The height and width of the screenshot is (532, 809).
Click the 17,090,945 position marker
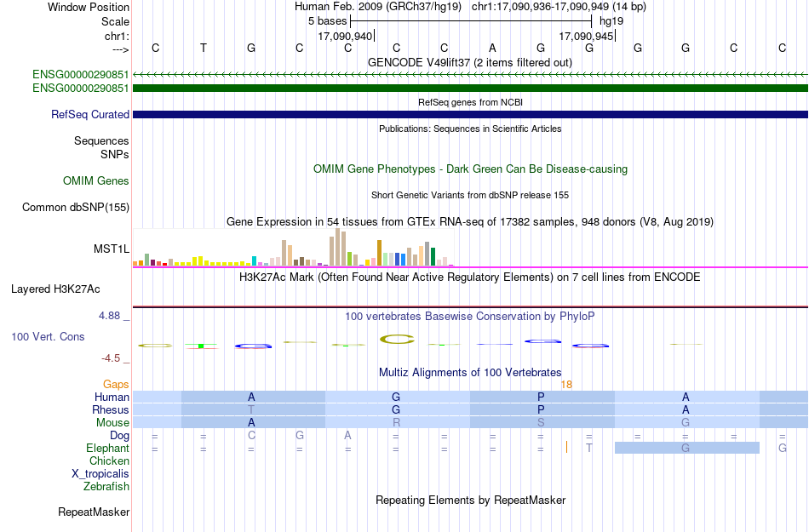tap(587, 36)
